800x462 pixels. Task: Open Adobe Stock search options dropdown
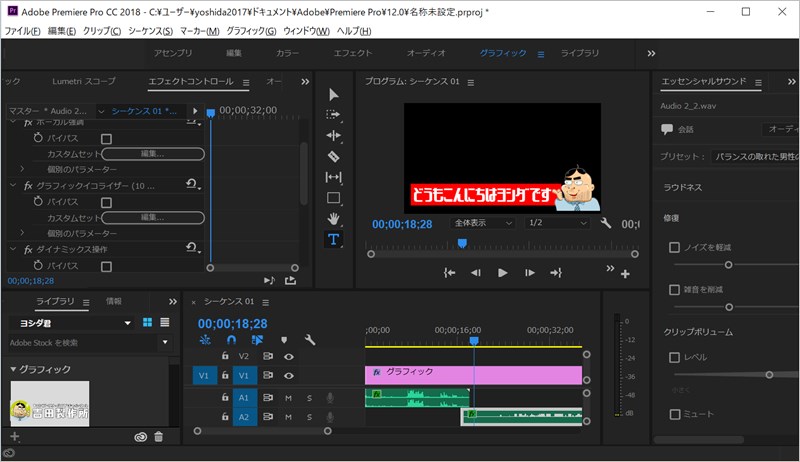(165, 342)
